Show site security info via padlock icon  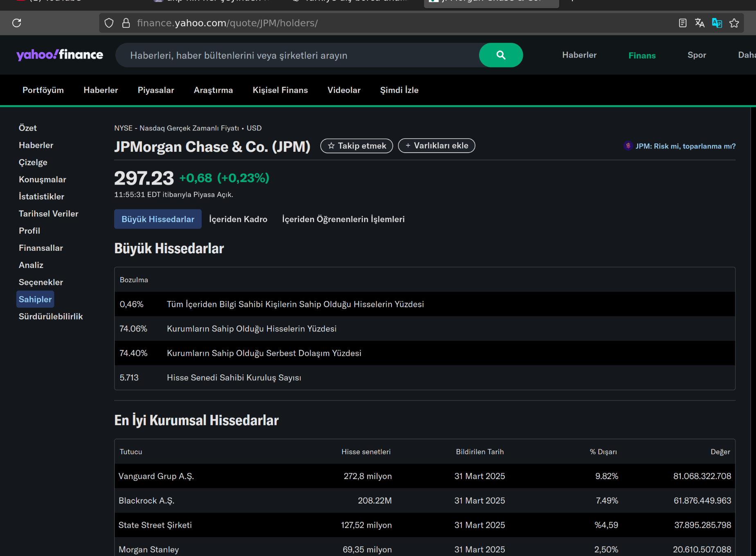pos(126,23)
